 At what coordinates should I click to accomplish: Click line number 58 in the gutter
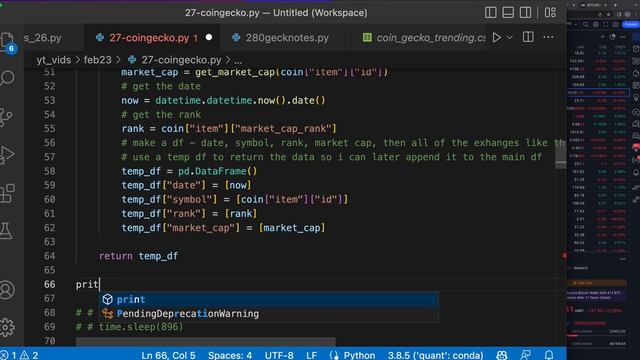(49, 171)
